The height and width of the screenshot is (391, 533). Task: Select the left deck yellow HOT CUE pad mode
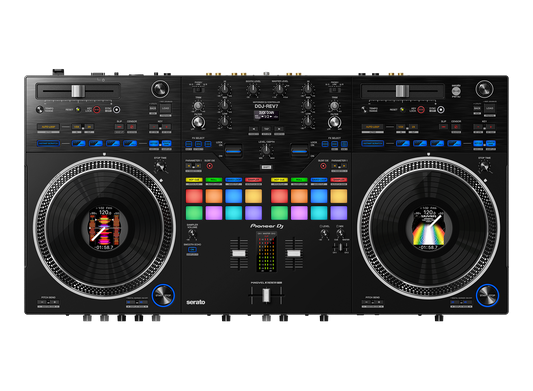[x=194, y=180]
